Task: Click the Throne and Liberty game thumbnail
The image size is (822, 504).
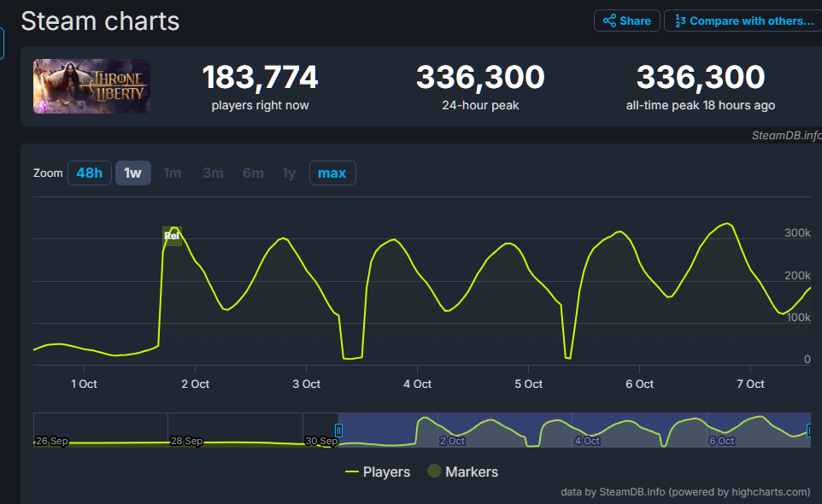Action: pyautogui.click(x=91, y=86)
